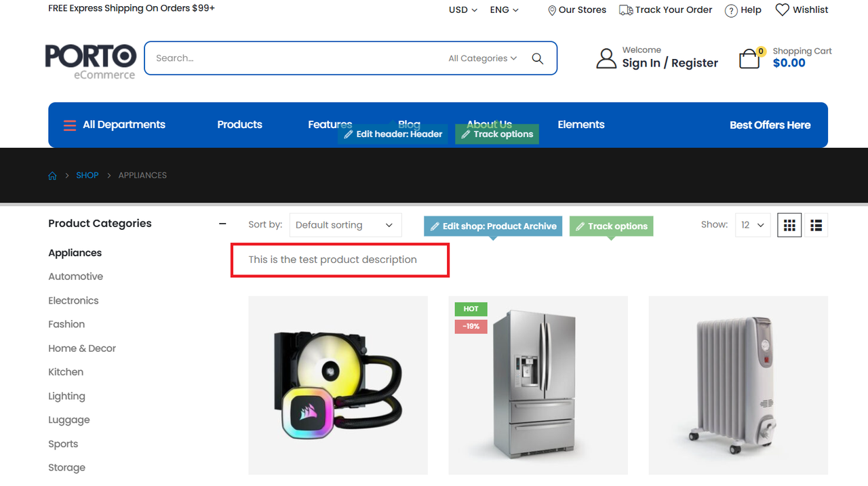Image resolution: width=868 pixels, height=486 pixels.
Task: Click the search magnifier icon
Action: tap(538, 58)
